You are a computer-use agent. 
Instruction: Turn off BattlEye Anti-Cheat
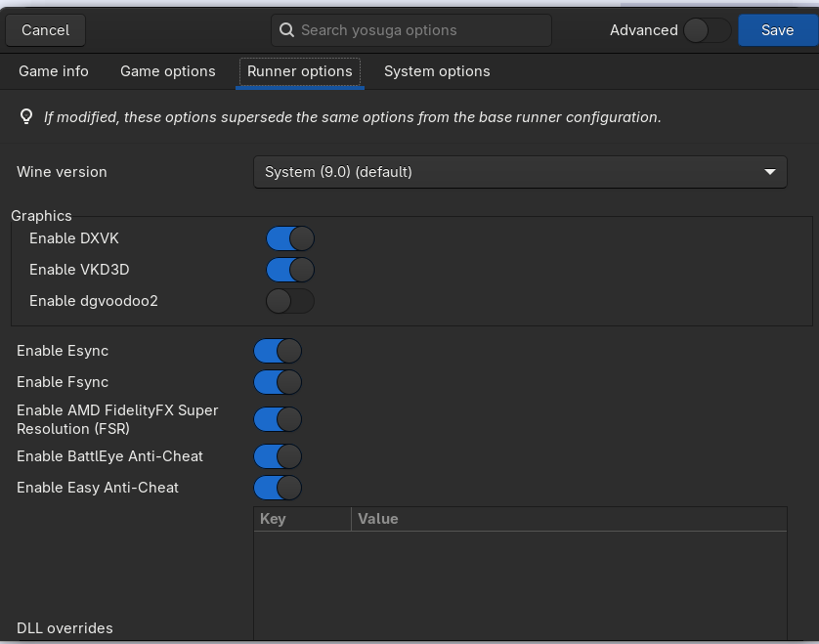[278, 456]
